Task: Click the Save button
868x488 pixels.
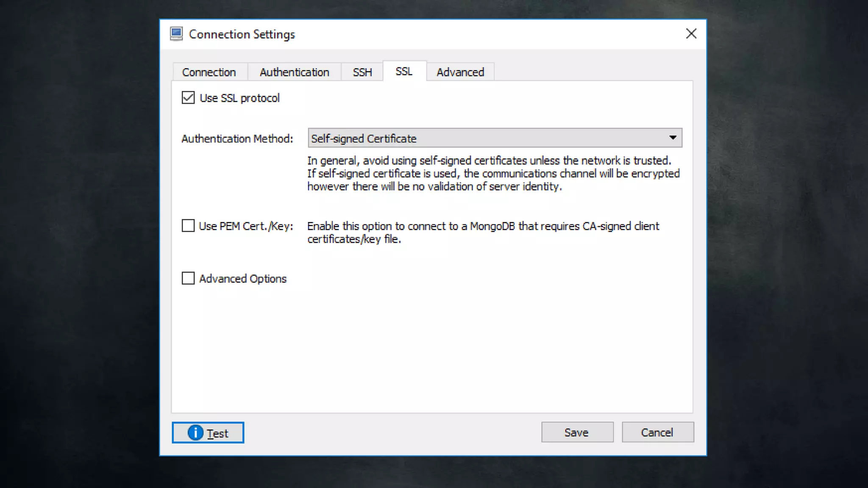Action: coord(577,433)
